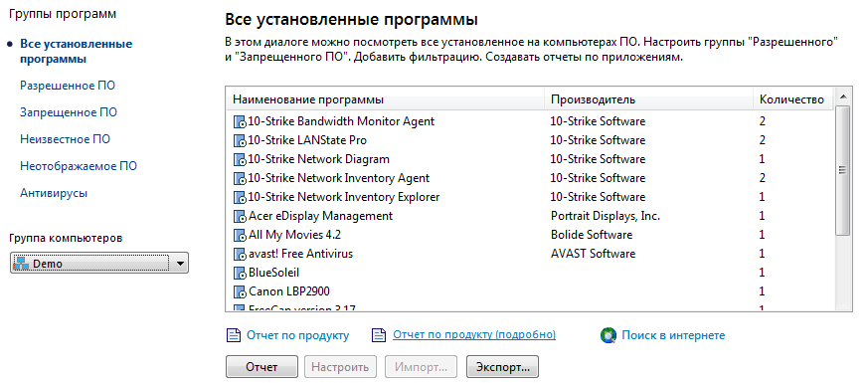Click the Canon LBP2900 program icon

pos(240,291)
